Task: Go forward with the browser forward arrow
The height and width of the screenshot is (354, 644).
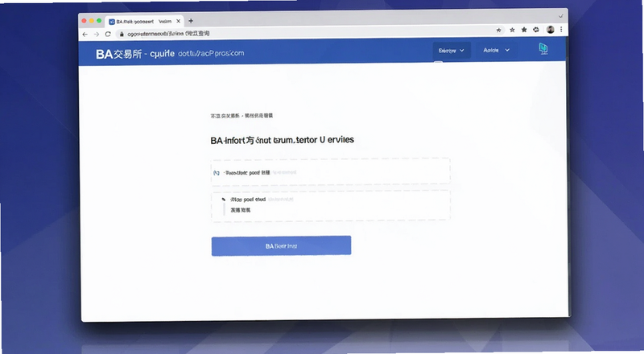Action: (97, 35)
